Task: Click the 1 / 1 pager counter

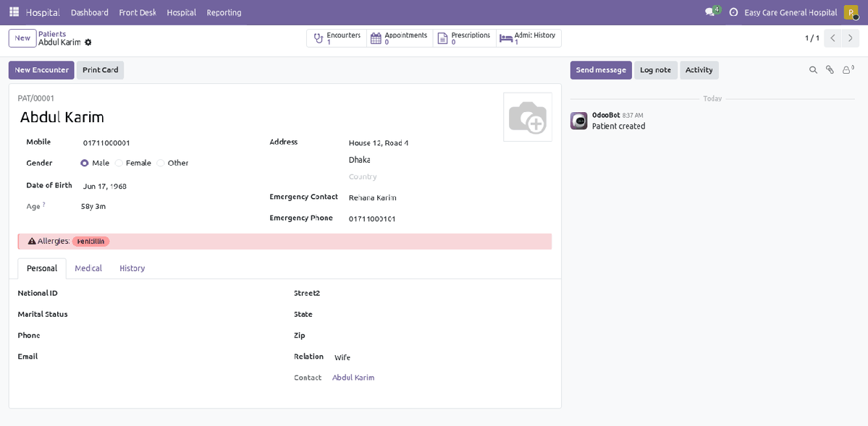Action: [812, 38]
